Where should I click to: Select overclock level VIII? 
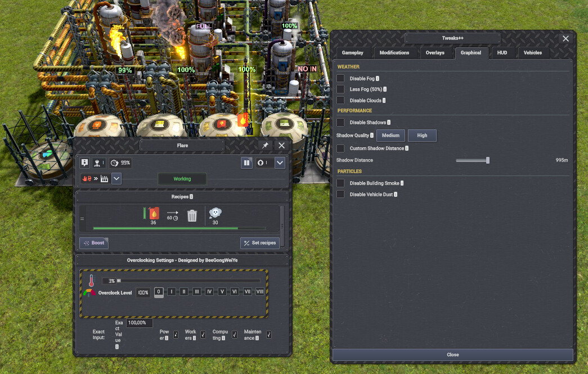[x=260, y=291]
